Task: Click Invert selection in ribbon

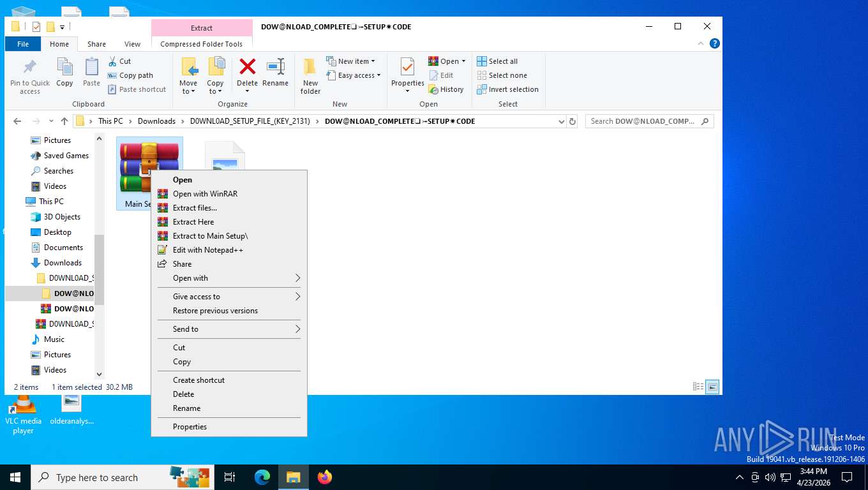Action: coord(507,89)
